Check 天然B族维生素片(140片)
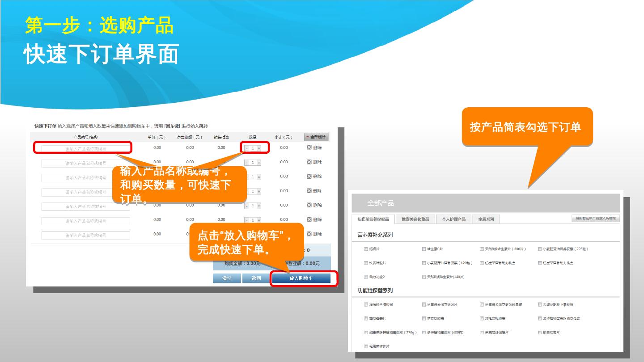 click(424, 277)
